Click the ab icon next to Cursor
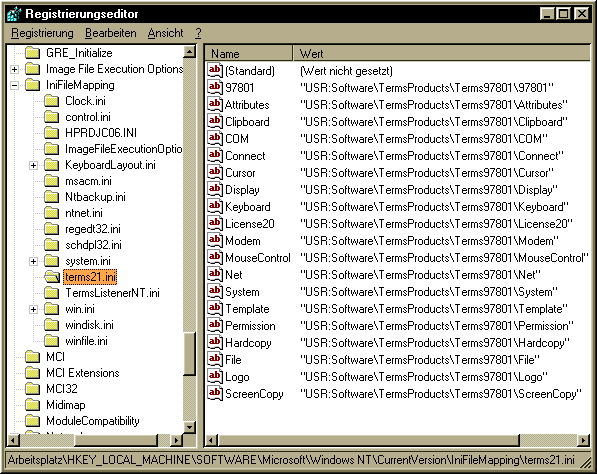 coord(215,172)
